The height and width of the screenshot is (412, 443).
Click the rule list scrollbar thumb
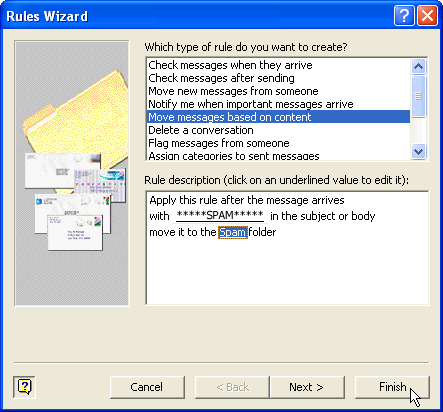(418, 96)
